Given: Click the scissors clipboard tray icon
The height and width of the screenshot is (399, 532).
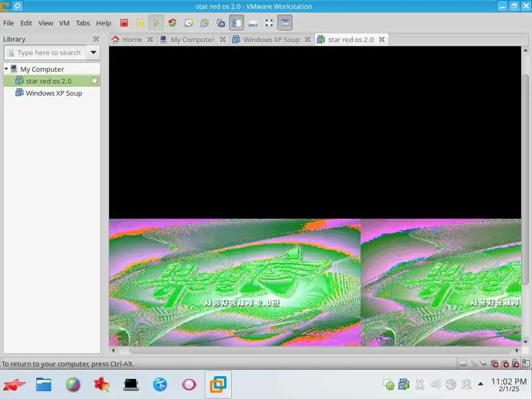Looking at the screenshot, I should click(420, 384).
